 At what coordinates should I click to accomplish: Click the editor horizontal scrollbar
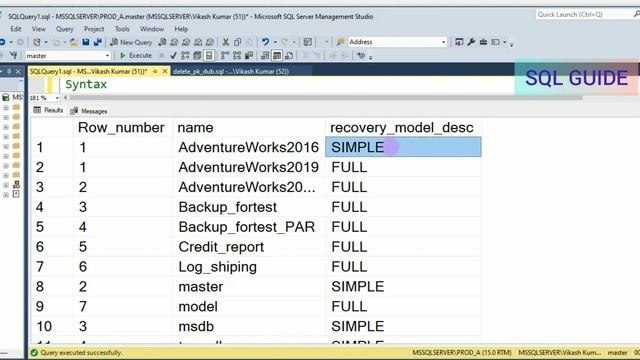click(326, 98)
